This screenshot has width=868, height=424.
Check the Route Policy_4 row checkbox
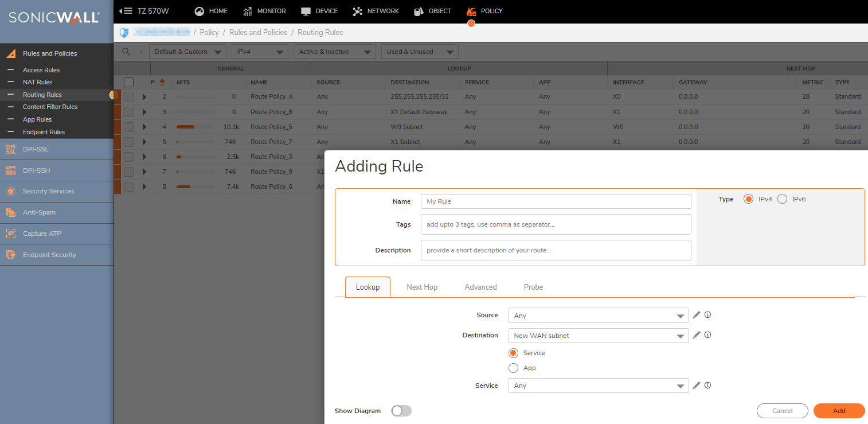(x=128, y=97)
